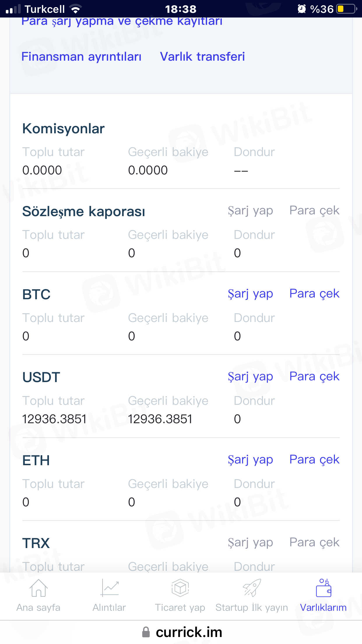Viewport: 362px width, 644px height.
Task: Select the Varlıklarım wallet icon
Action: (324, 588)
